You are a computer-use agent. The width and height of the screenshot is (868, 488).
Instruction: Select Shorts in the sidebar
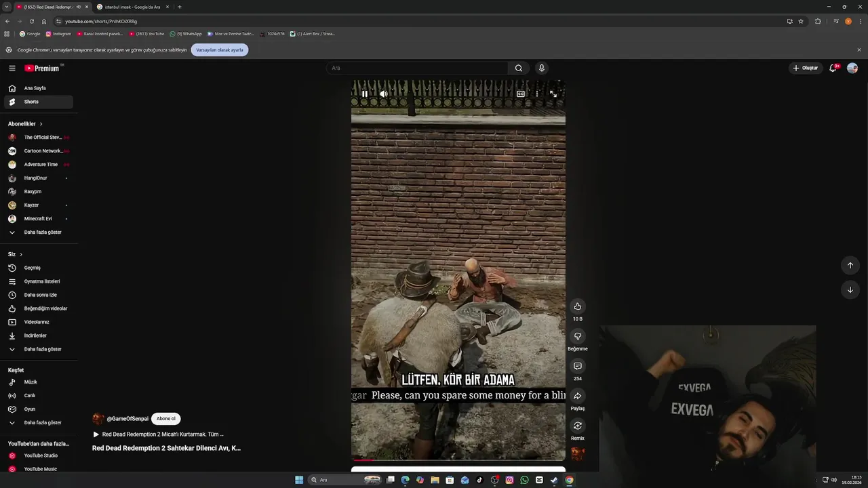click(39, 102)
